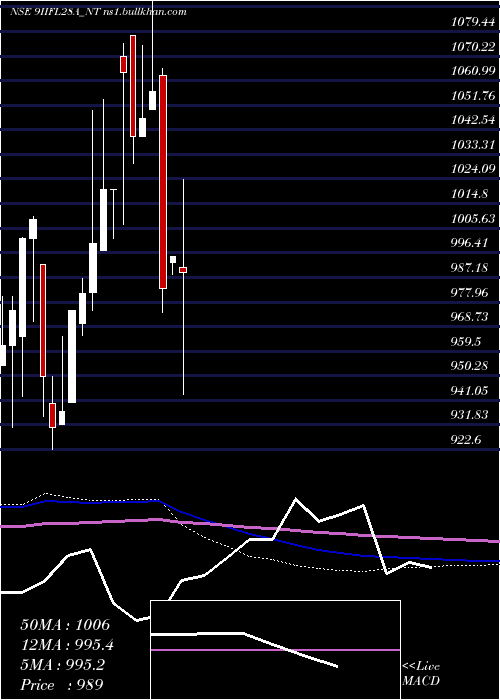Screen dimensions: 500x700
Task: Click price label 1042.54
Action: point(473,120)
